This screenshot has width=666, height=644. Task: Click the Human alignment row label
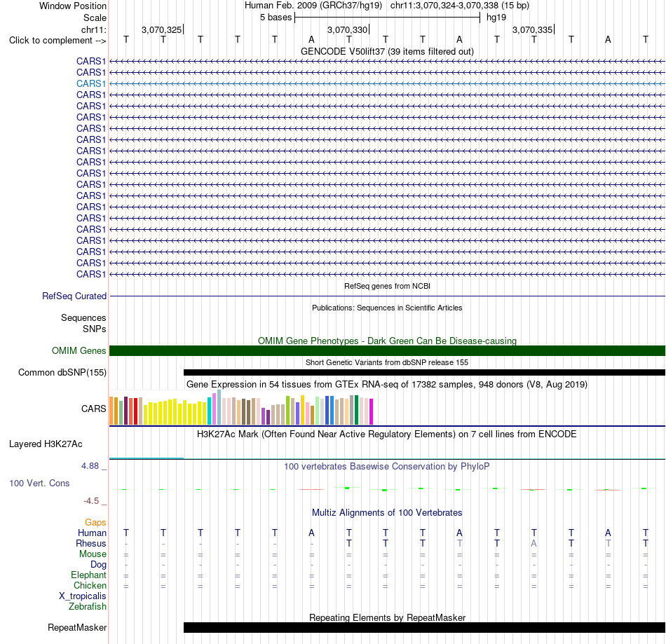(x=92, y=533)
